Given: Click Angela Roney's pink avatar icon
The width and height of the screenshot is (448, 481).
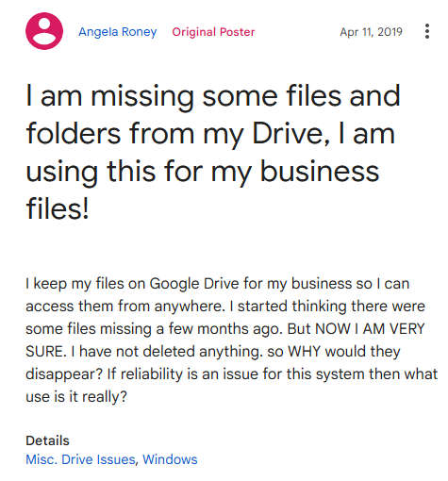Looking at the screenshot, I should coord(44,31).
